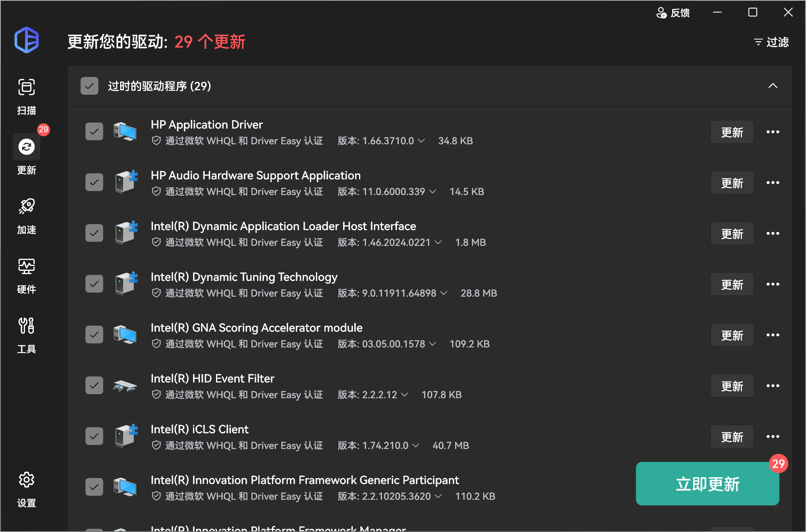Open more options for Intel(R) iCLS Client
The height and width of the screenshot is (532, 806).
click(x=773, y=436)
